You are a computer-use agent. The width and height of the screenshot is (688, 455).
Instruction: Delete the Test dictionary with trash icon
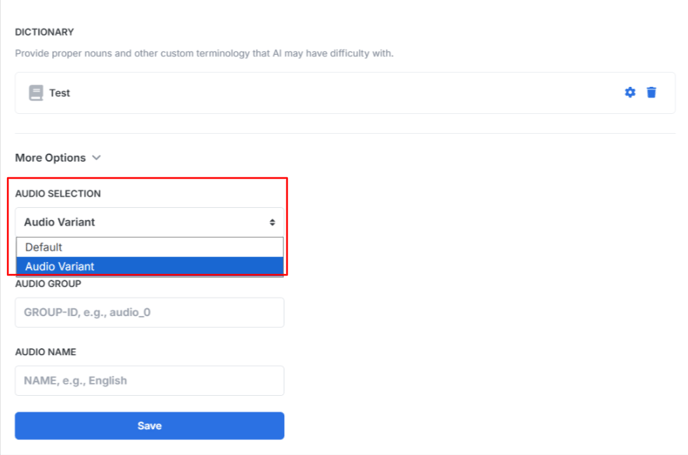point(652,93)
